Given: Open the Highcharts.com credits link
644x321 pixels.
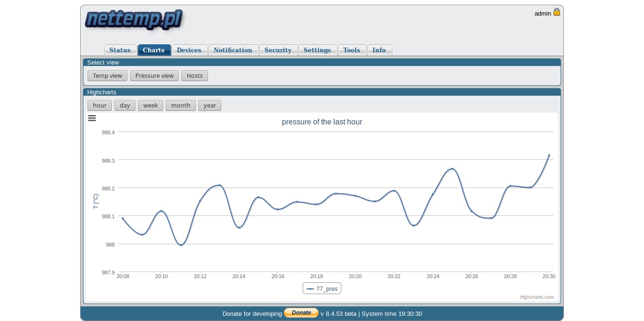Looking at the screenshot, I should 537,297.
